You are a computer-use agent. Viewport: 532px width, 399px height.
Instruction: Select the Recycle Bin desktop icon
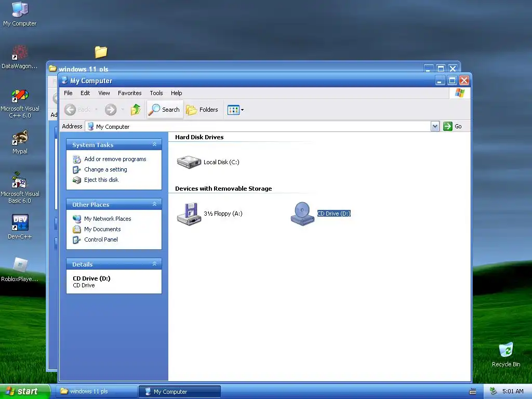coord(506,354)
